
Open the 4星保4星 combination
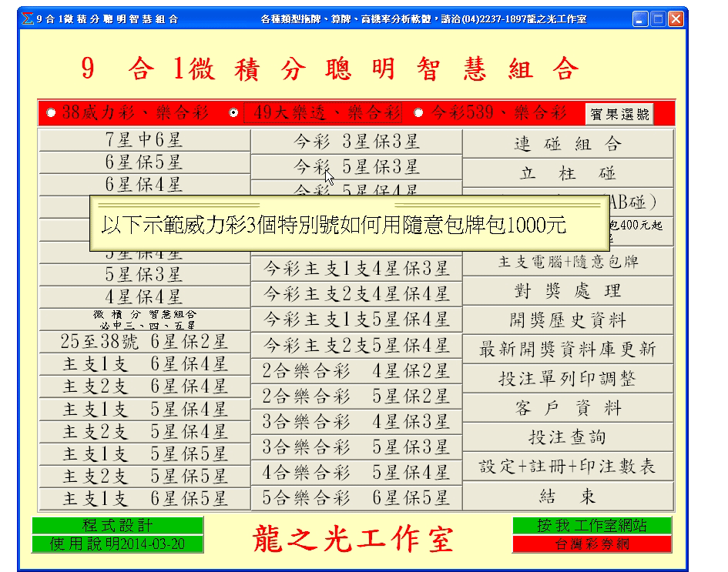point(144,296)
